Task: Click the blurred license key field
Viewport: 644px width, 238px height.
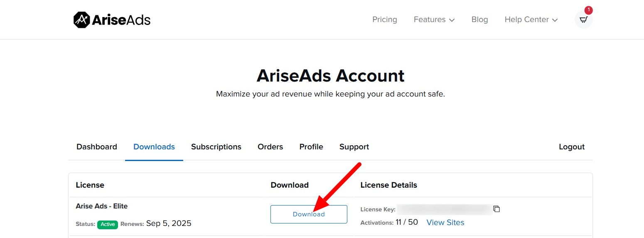Action: [444, 209]
